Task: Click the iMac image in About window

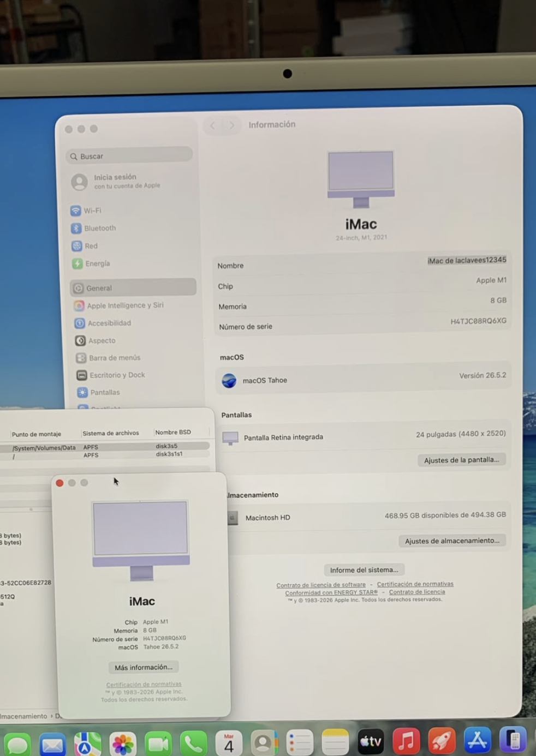Action: [x=141, y=541]
